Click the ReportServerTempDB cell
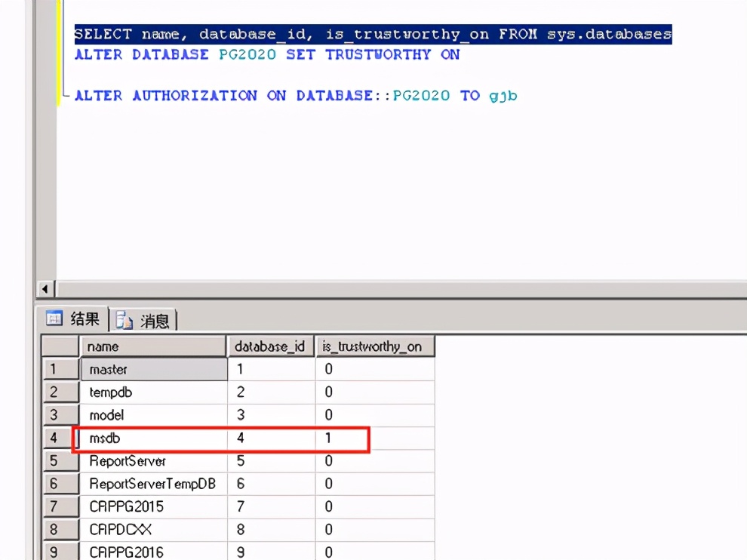This screenshot has width=747, height=560. coord(153,484)
